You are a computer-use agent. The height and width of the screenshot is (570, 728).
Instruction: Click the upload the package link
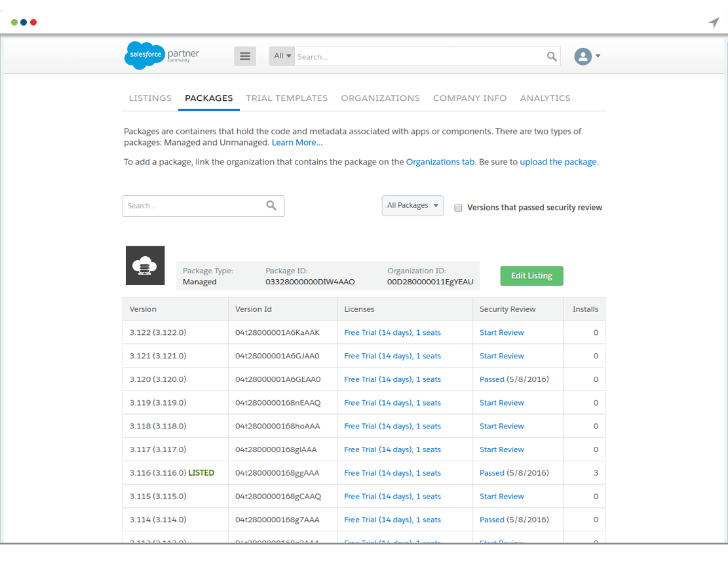point(558,162)
